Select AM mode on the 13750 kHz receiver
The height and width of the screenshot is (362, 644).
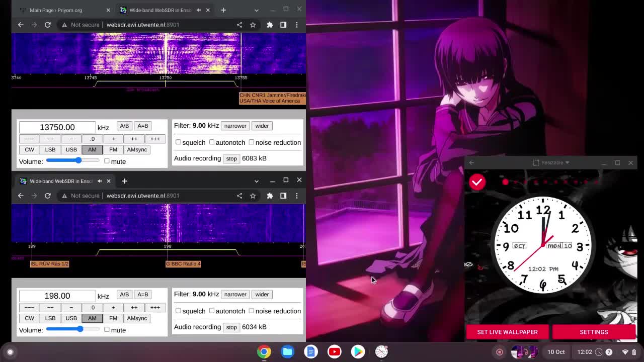point(92,149)
